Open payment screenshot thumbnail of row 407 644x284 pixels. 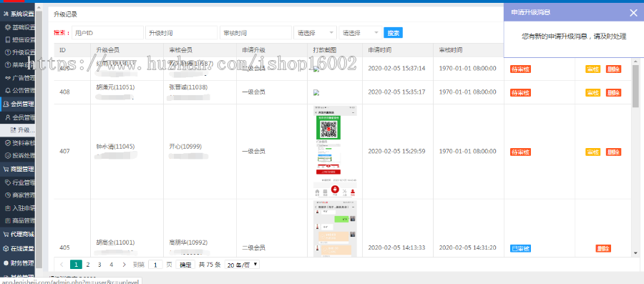coord(335,152)
